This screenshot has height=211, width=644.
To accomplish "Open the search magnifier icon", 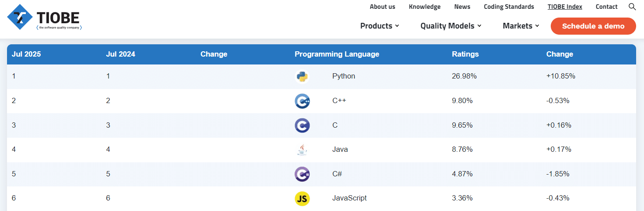I will click(x=632, y=7).
